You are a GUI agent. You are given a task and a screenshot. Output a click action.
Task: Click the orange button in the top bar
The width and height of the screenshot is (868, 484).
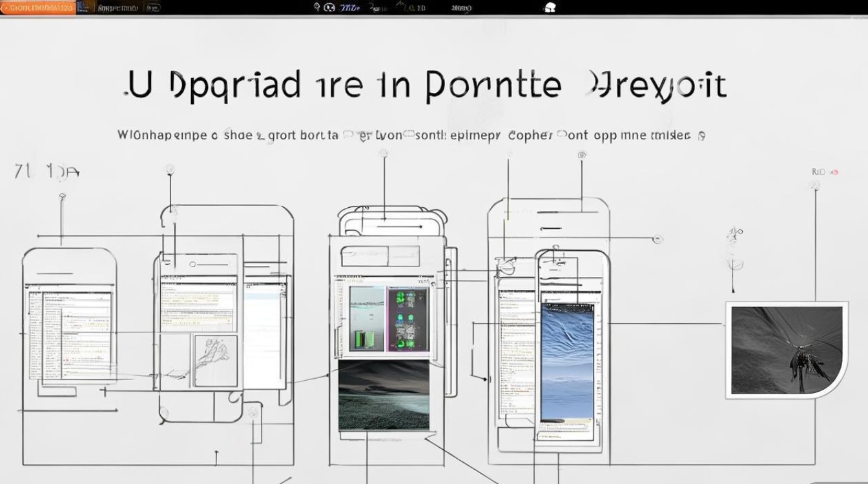pyautogui.click(x=38, y=8)
